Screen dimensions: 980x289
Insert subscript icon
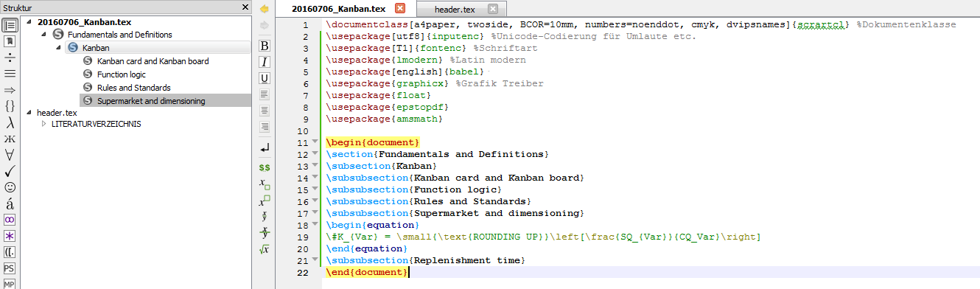[265, 184]
